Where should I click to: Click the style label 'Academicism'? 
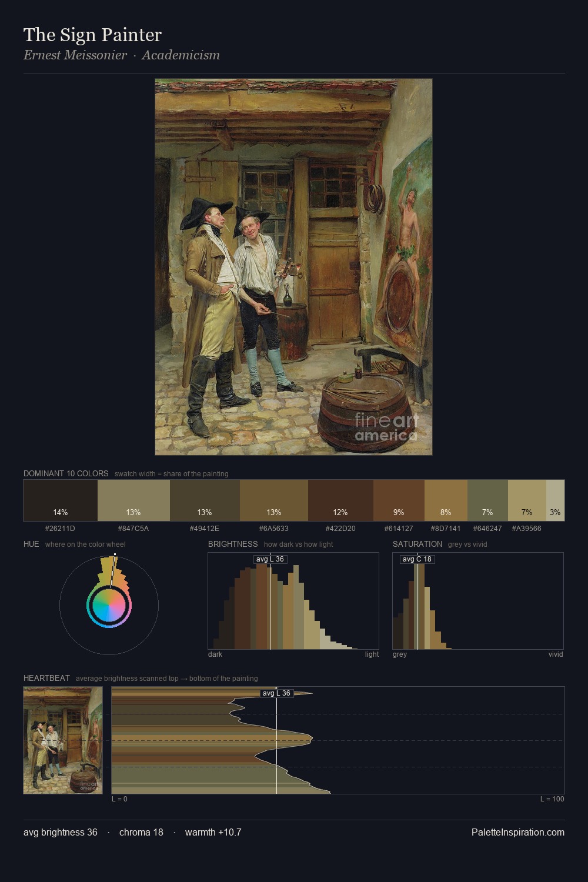coord(181,55)
